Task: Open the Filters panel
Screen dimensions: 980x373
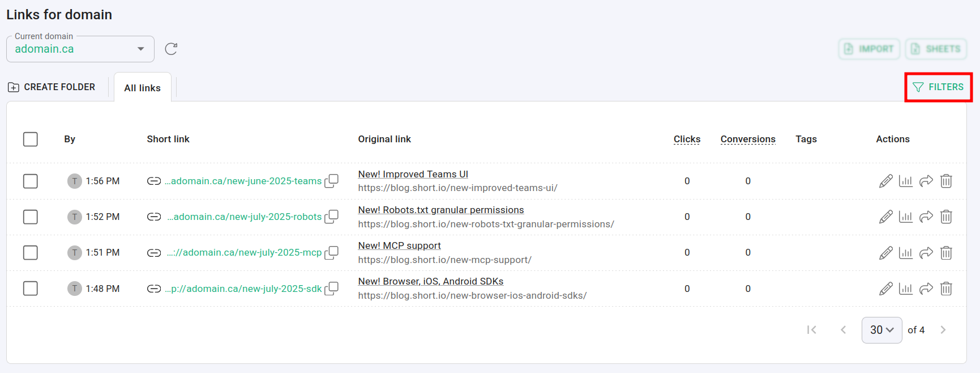Action: pyautogui.click(x=938, y=87)
